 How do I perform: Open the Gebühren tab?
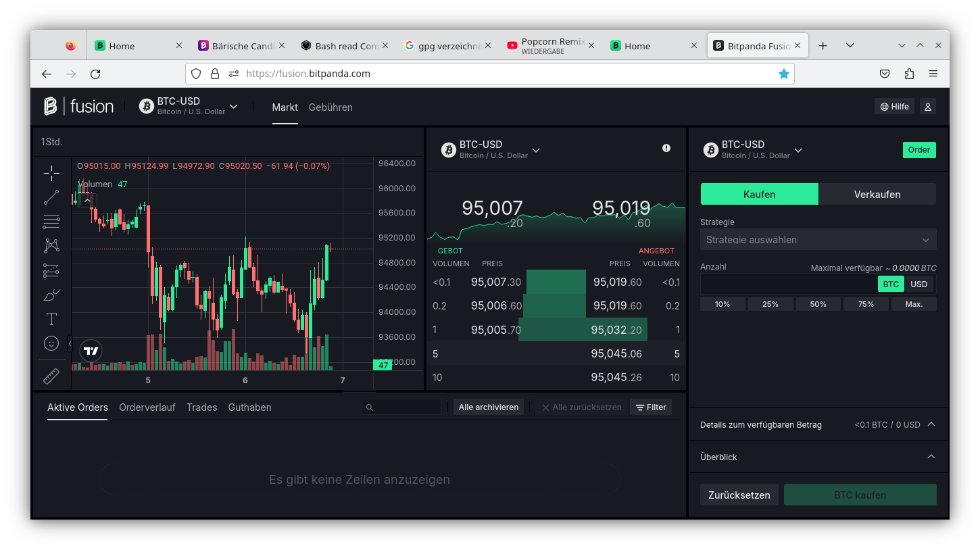[x=330, y=107]
